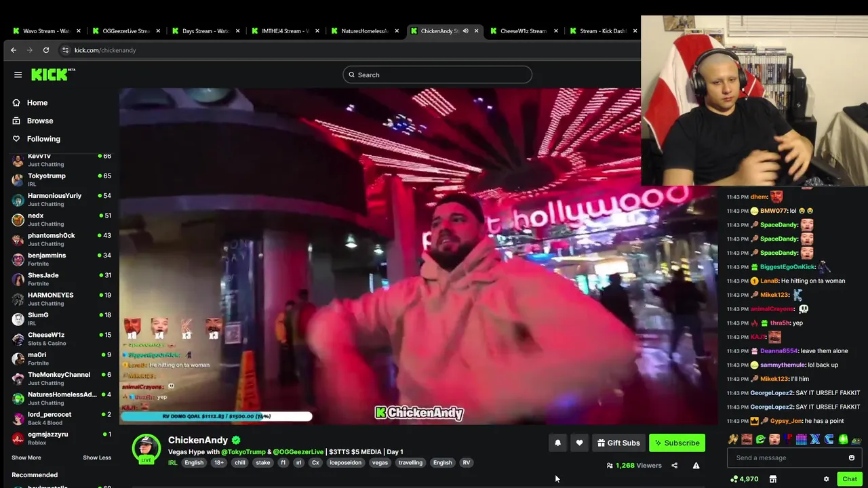The image size is (868, 488).
Task: Click the green Subscribe button
Action: (677, 443)
